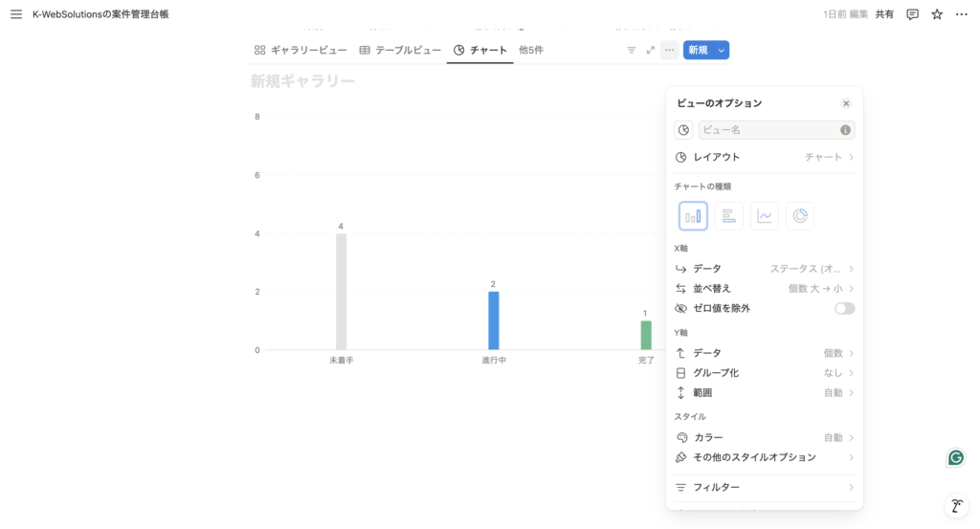Expand the レイアウト option row

(x=764, y=157)
